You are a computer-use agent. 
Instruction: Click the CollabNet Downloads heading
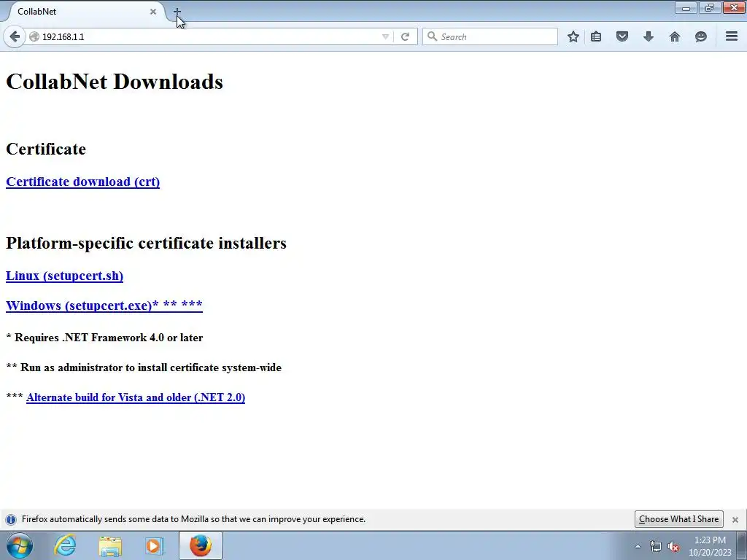point(115,82)
